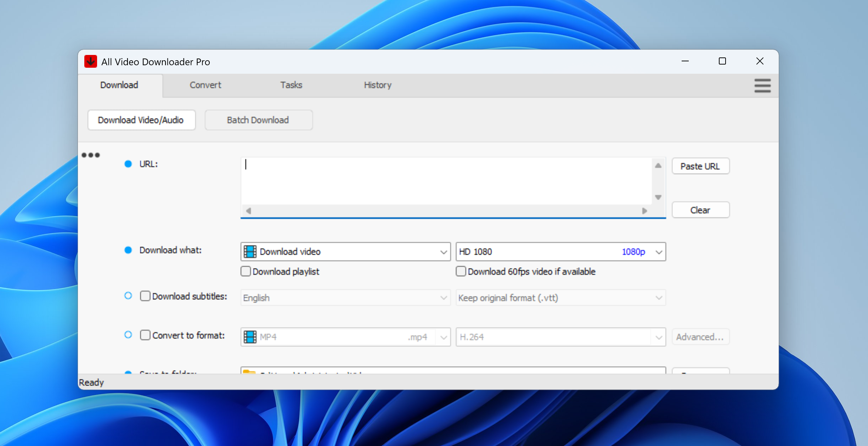Click the MP4 film format icon

click(x=250, y=337)
